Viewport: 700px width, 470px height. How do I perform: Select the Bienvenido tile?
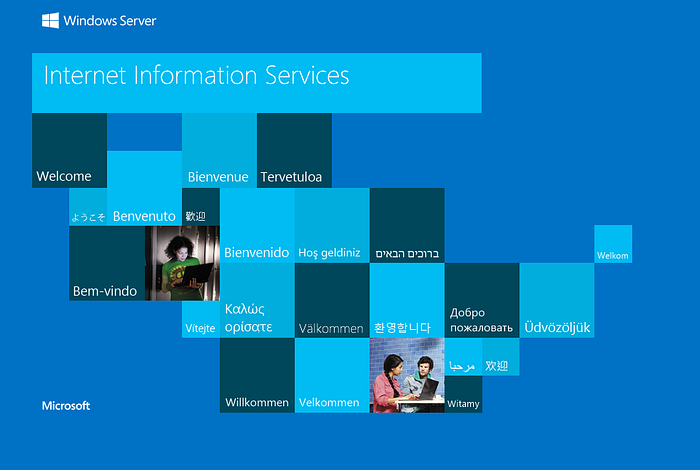pos(257,225)
